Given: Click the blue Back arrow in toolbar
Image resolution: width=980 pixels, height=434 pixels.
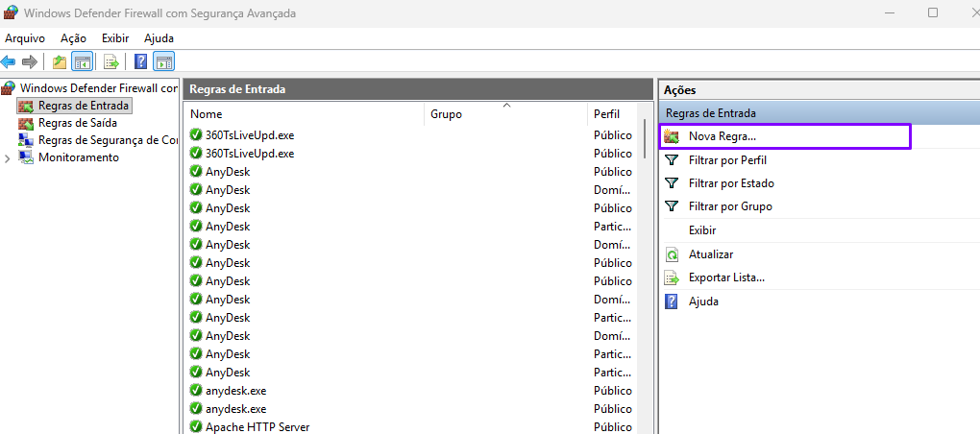Looking at the screenshot, I should [8, 61].
